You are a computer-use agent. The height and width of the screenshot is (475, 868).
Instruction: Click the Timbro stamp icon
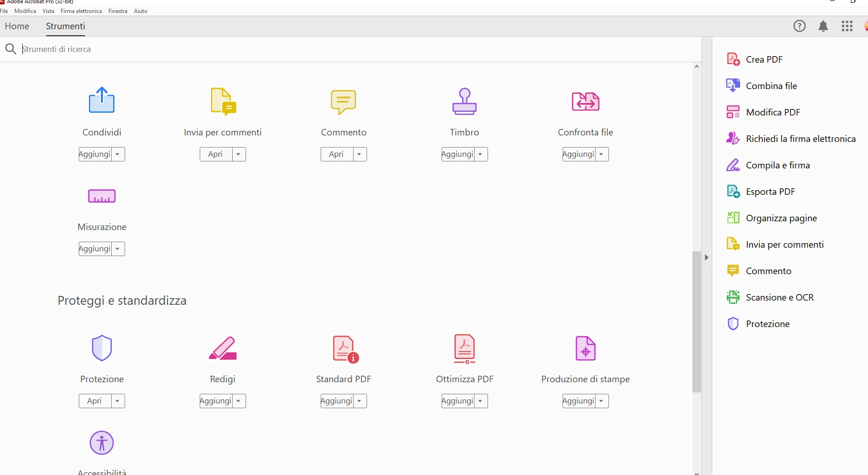464,101
